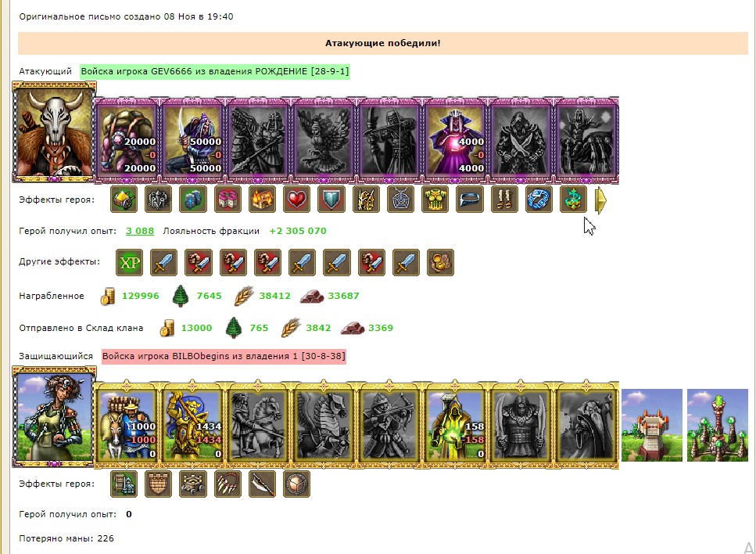
Task: Click the claw necklace defender effect icon
Action: click(227, 484)
